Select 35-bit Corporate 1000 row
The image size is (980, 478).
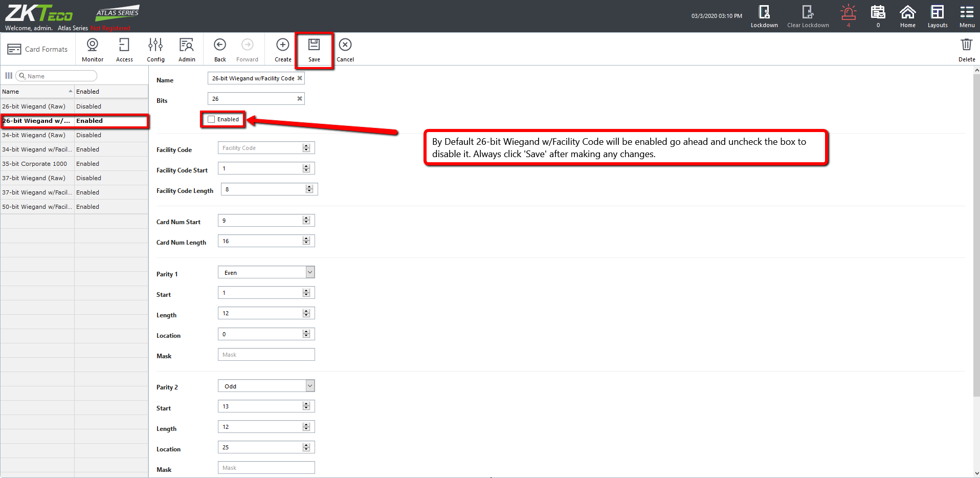pyautogui.click(x=74, y=164)
